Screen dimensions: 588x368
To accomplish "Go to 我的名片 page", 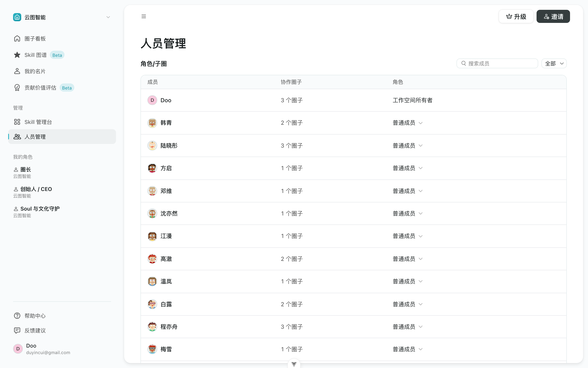I will coord(62,71).
